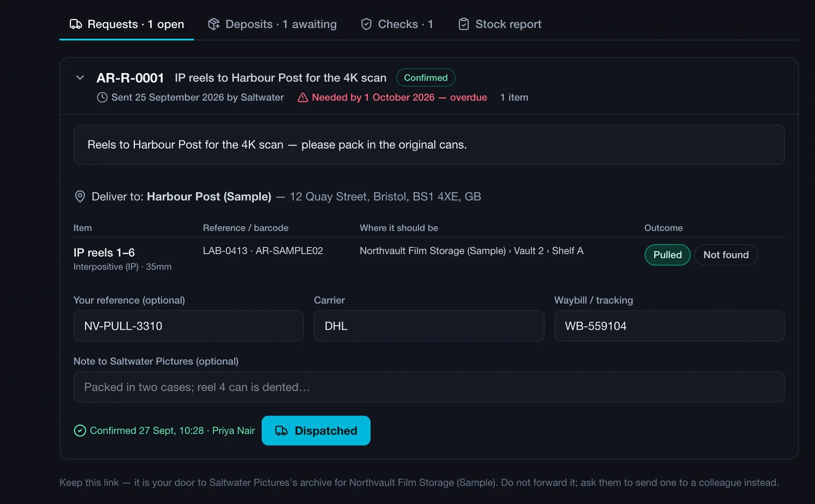815x504 pixels.
Task: Click the 12 Quay Street address text
Action: pos(385,197)
